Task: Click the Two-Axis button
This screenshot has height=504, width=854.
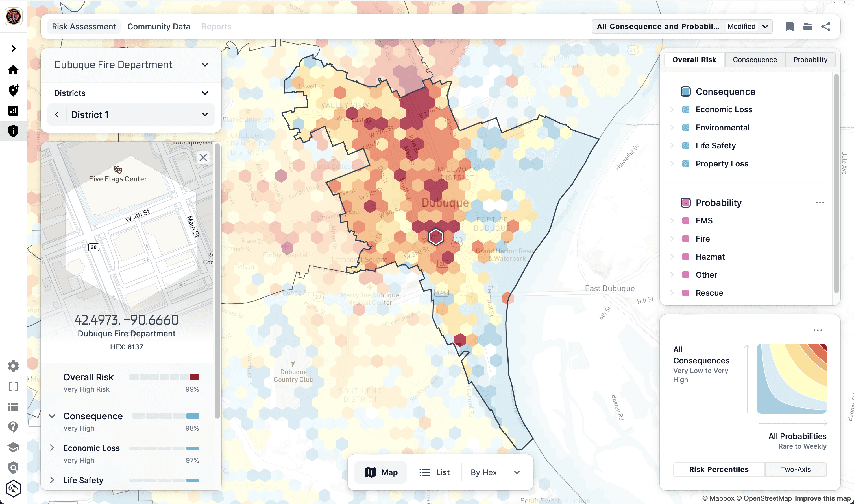Action: point(796,469)
